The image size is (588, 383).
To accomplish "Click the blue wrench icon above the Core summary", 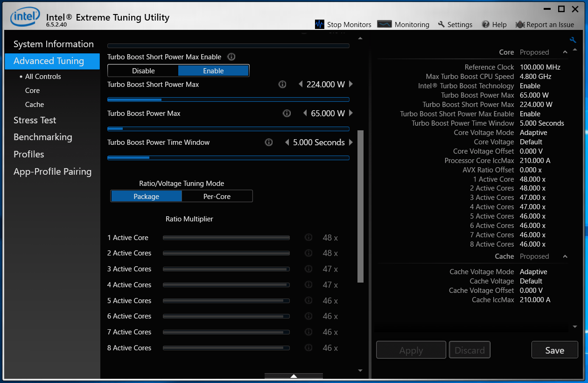I will pos(573,40).
